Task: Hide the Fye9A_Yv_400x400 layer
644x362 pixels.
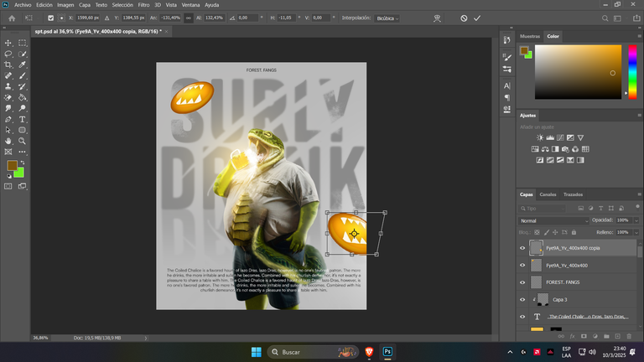Action: 522,265
